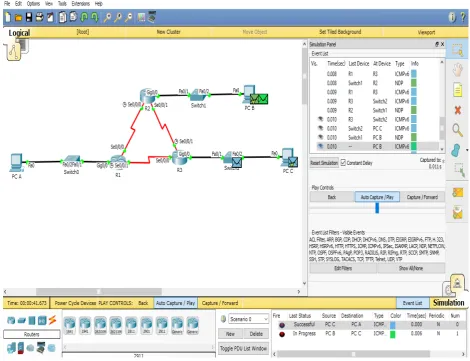This screenshot has width=470, height=361.
Task: Open the Edit menu
Action: [18, 4]
